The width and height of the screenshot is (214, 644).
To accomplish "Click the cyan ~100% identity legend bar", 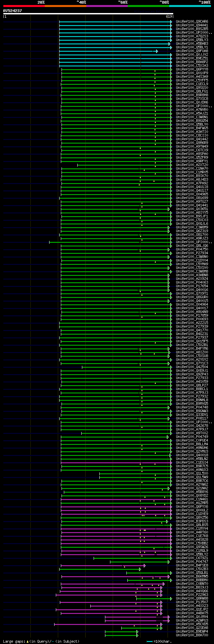I will coord(190,6).
